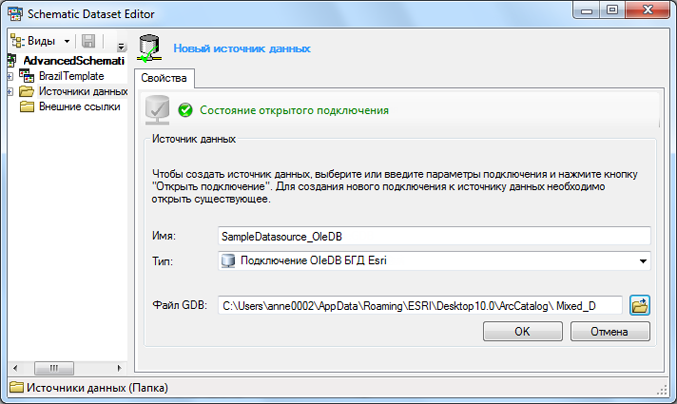677x404 pixels.
Task: Browse for GDB file with folder button
Action: pyautogui.click(x=639, y=306)
